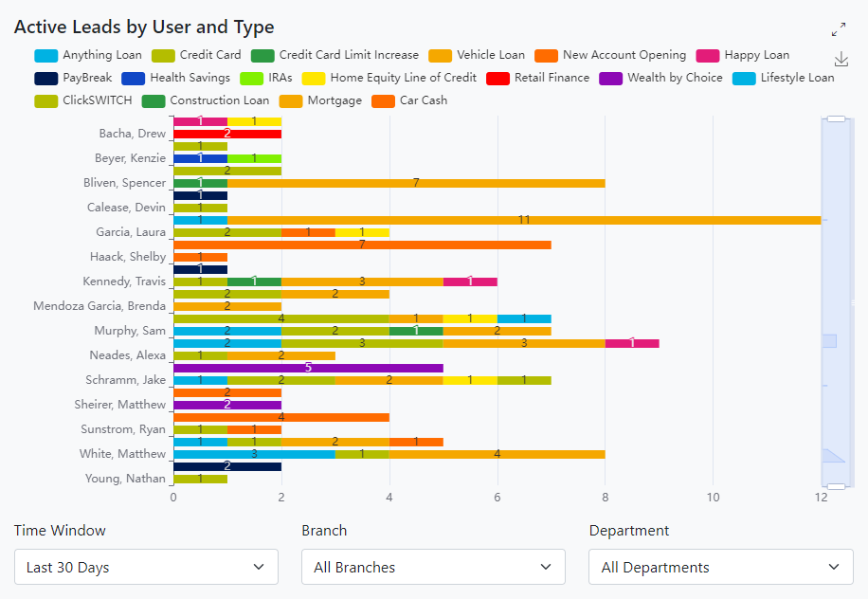Screen dimensions: 868x599
Task: Click the Wealth by Choice bar with value 5
Action: click(308, 368)
